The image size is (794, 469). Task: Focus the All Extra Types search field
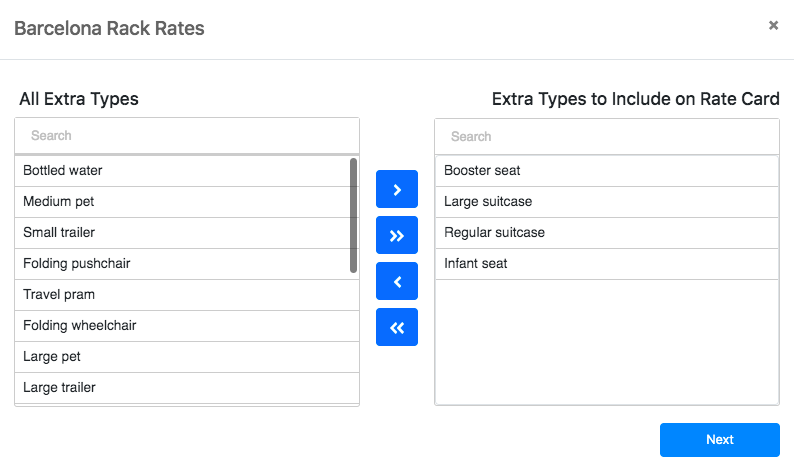187,136
